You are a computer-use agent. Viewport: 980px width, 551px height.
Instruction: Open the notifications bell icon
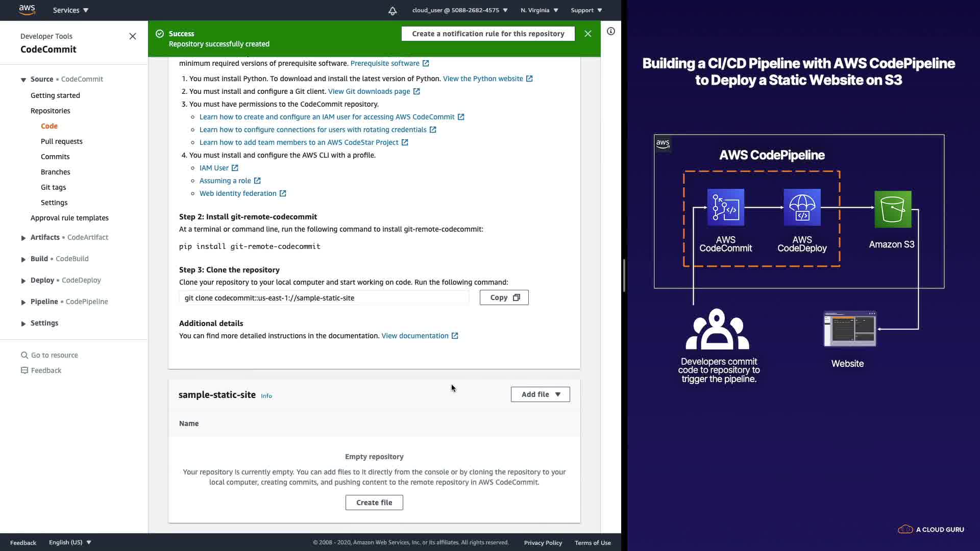[x=392, y=11]
